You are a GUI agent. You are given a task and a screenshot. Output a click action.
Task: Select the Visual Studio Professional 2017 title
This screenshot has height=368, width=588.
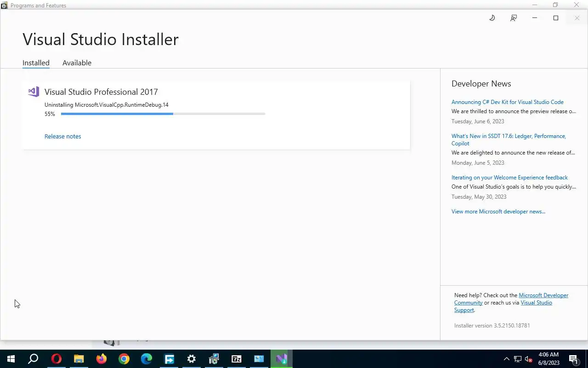pos(101,92)
